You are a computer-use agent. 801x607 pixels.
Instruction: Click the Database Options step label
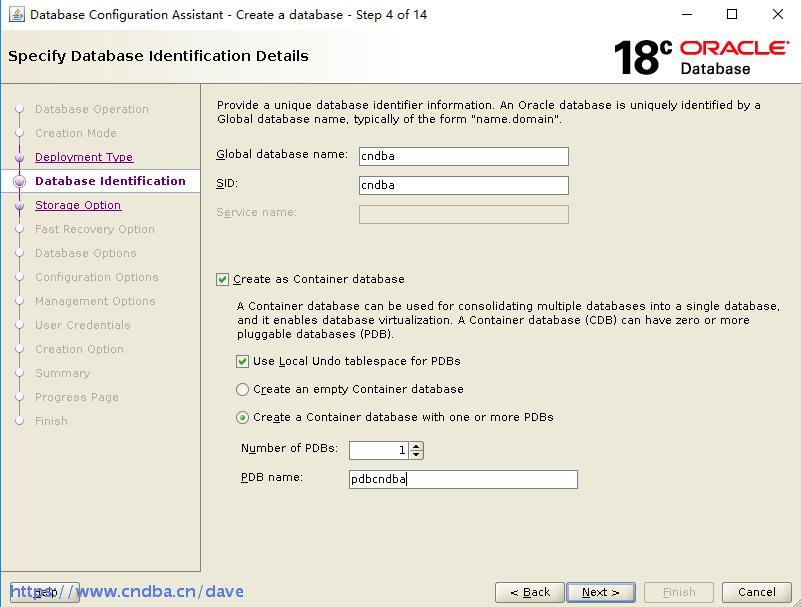(x=85, y=253)
